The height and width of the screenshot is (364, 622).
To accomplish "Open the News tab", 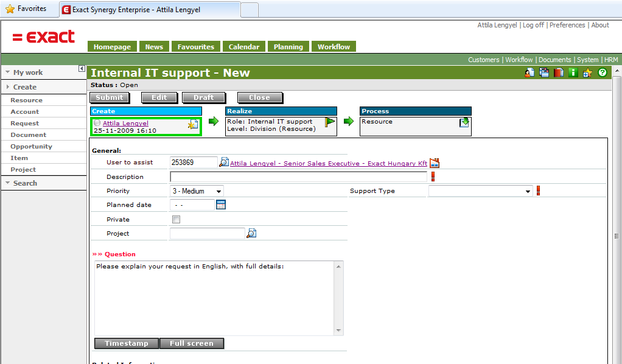I will coord(154,46).
